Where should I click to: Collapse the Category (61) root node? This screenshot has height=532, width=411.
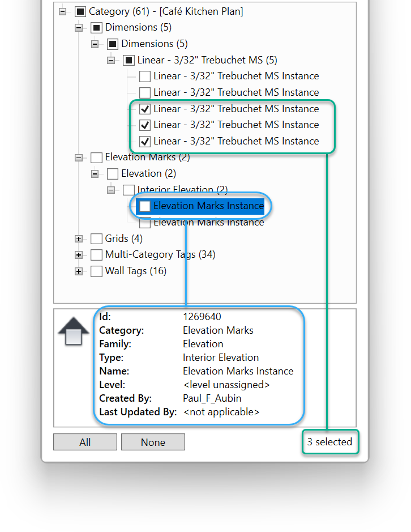[63, 11]
